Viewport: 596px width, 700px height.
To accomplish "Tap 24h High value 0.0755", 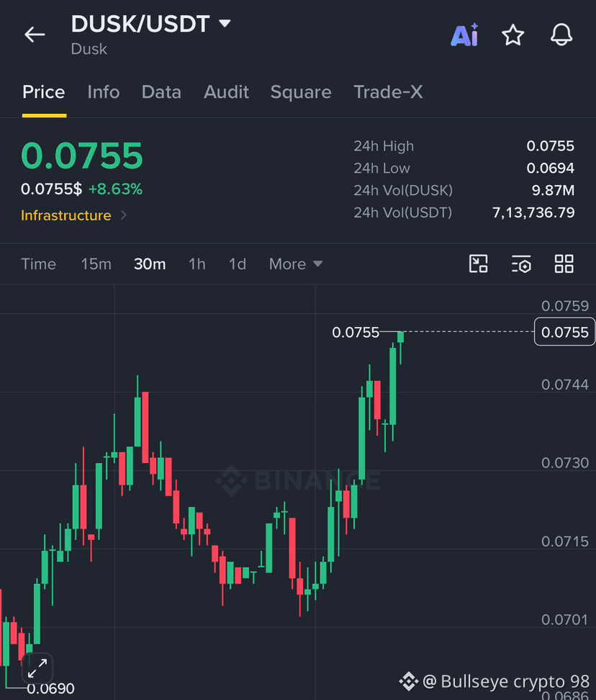I will (550, 146).
